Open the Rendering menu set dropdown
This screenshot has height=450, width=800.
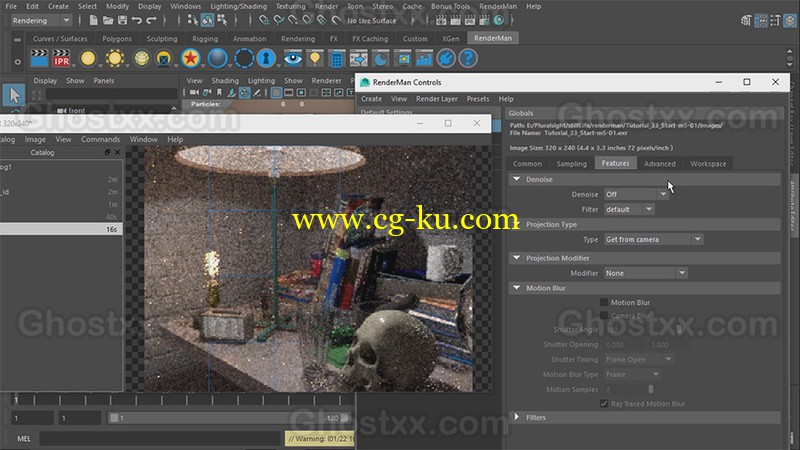(41, 20)
